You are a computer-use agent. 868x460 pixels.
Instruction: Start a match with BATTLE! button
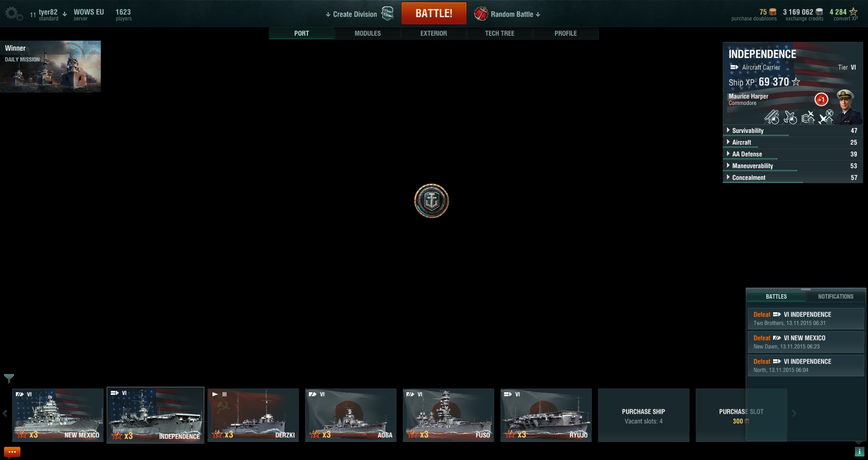[434, 14]
